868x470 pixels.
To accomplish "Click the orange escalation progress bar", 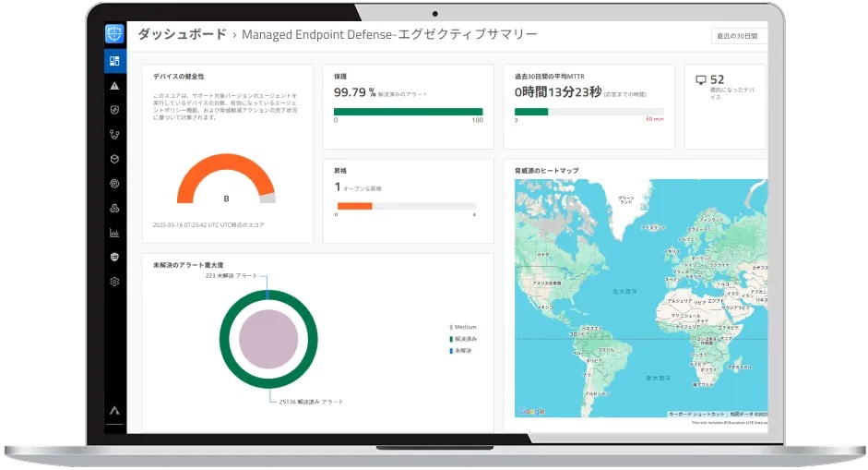I will pyautogui.click(x=406, y=206).
